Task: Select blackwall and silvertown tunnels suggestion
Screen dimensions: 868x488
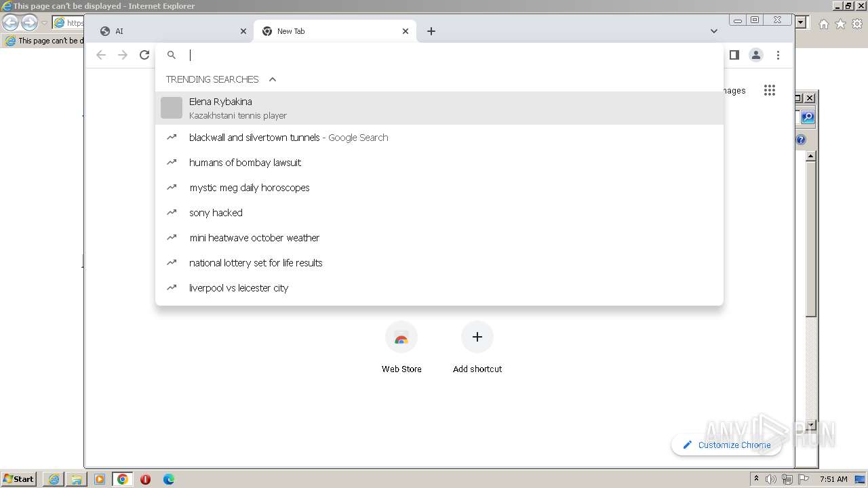Action: [x=439, y=138]
